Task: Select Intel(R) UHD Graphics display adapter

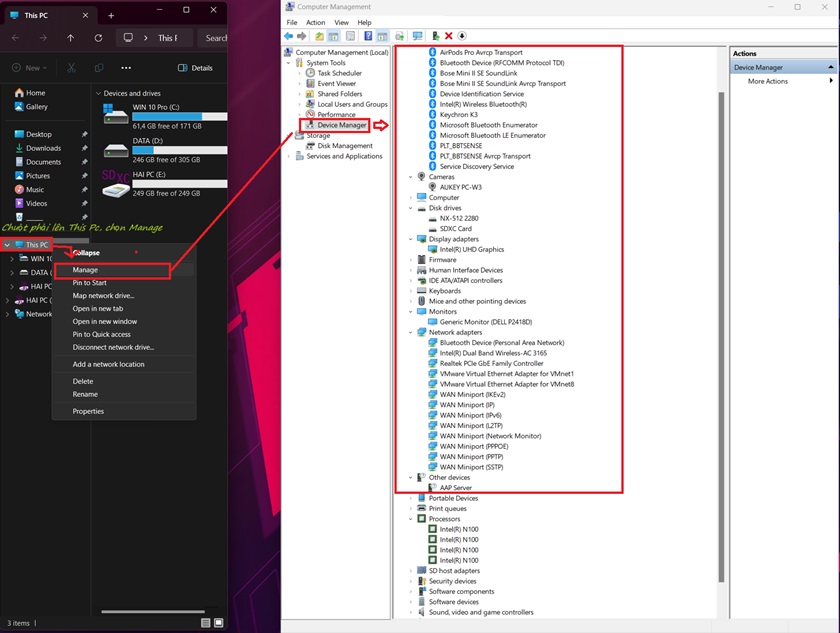Action: pyautogui.click(x=471, y=249)
